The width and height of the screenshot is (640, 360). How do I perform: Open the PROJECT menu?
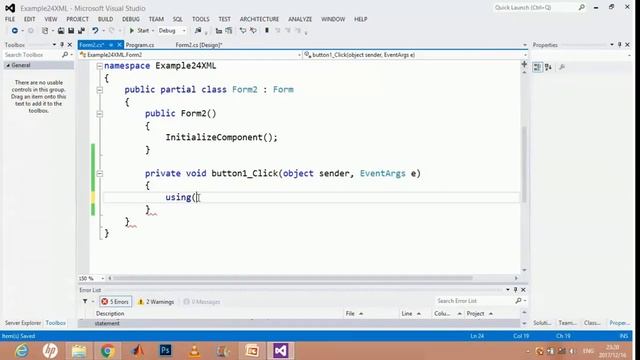(78, 19)
